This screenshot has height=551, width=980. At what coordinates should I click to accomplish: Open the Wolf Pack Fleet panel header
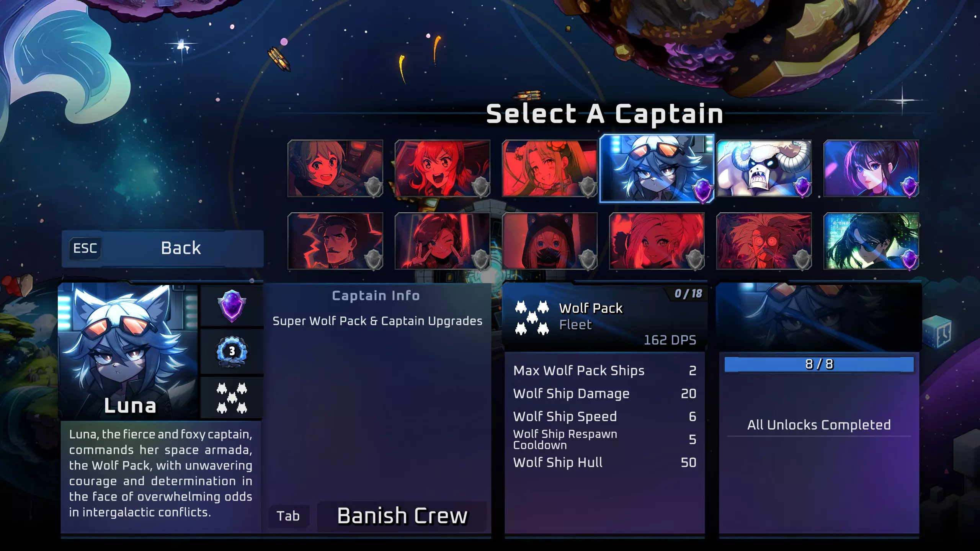click(605, 318)
